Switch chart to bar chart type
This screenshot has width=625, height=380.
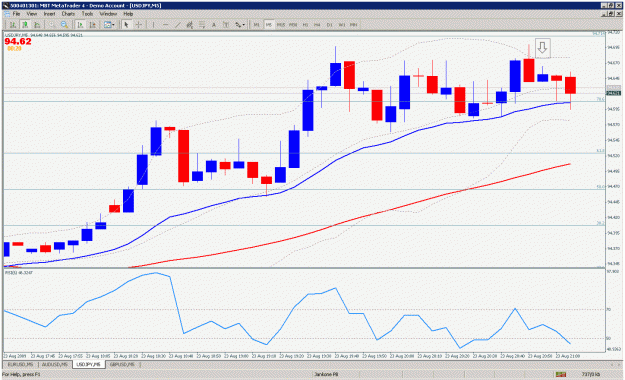click(12, 25)
